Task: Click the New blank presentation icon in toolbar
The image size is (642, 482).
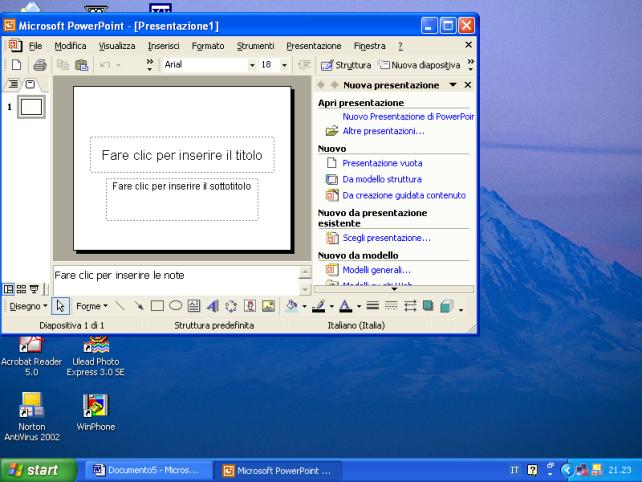Action: pyautogui.click(x=16, y=65)
